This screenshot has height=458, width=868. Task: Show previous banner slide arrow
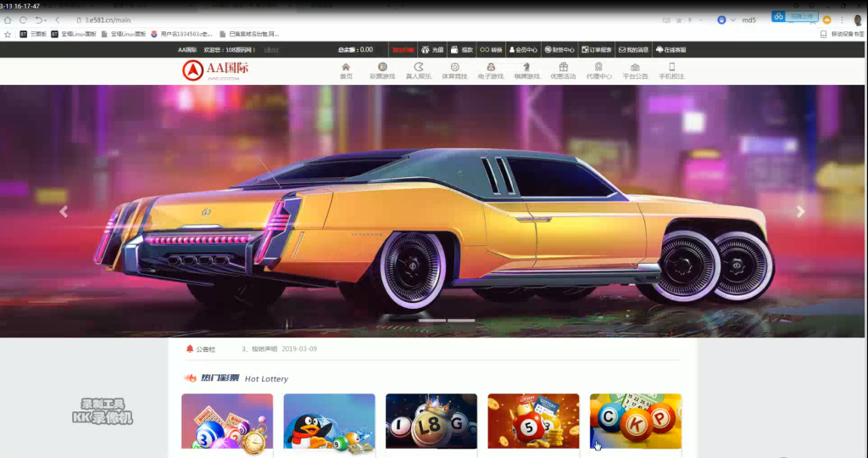click(x=64, y=211)
